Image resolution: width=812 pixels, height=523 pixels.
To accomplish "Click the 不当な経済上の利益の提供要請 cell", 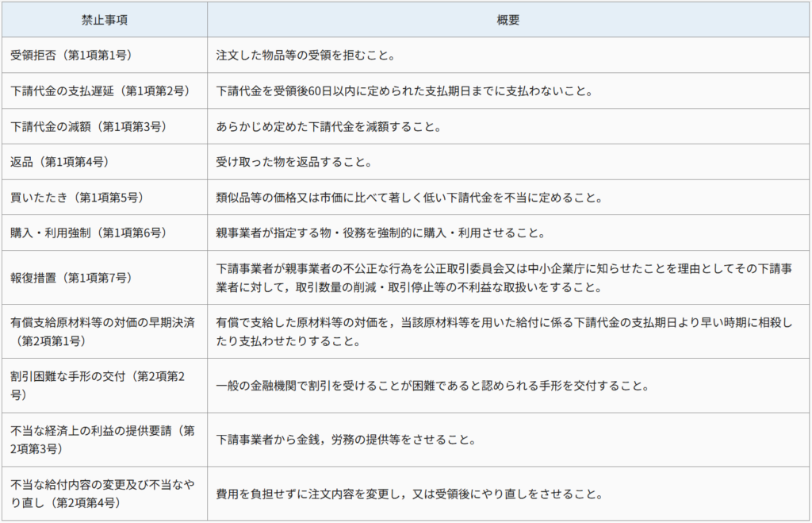I will [x=102, y=438].
